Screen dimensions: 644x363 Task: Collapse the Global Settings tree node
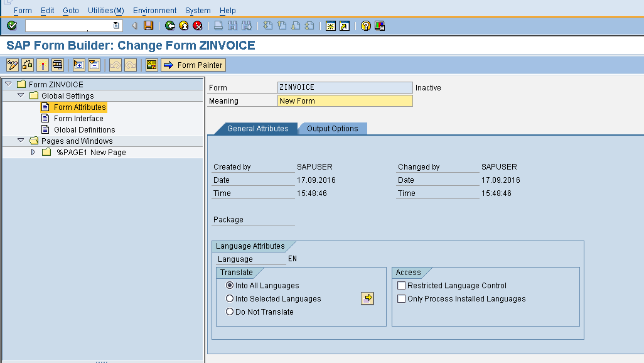[19, 95]
